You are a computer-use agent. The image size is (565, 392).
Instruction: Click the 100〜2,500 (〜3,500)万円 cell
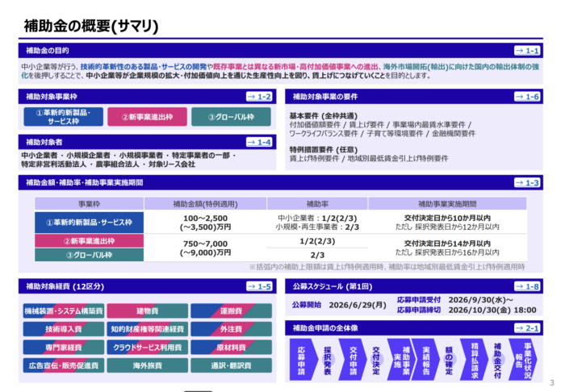(x=205, y=223)
